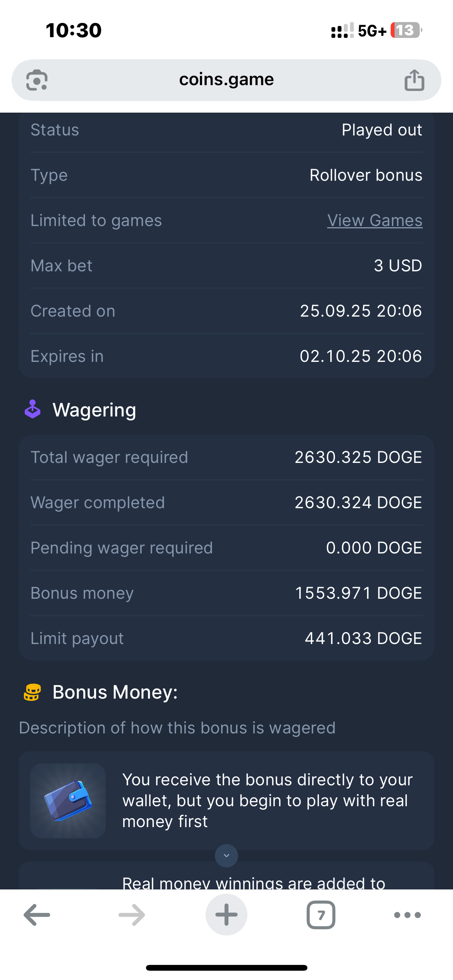
Task: Tap the coins.game URL address field
Action: pos(226,80)
